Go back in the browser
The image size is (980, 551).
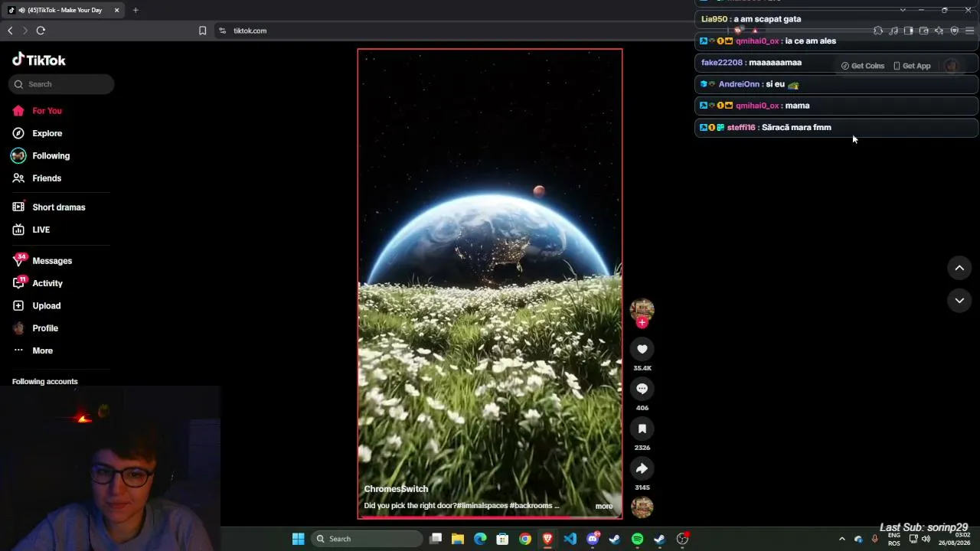click(x=10, y=31)
